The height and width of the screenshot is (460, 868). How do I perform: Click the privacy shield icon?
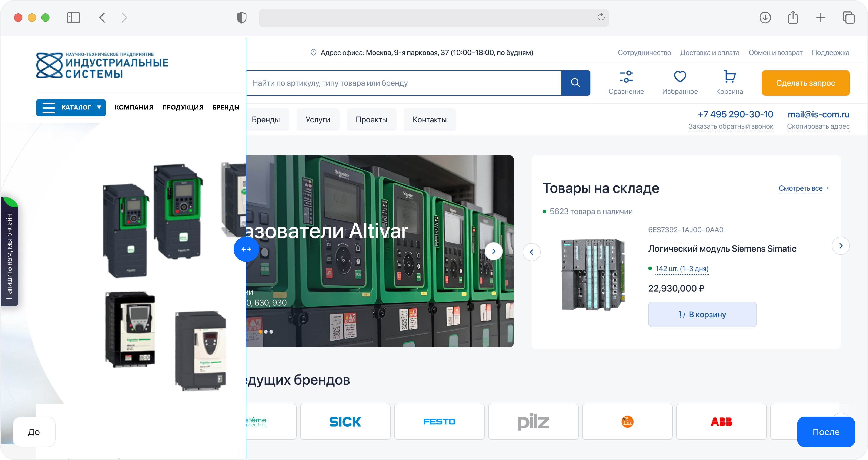point(242,17)
